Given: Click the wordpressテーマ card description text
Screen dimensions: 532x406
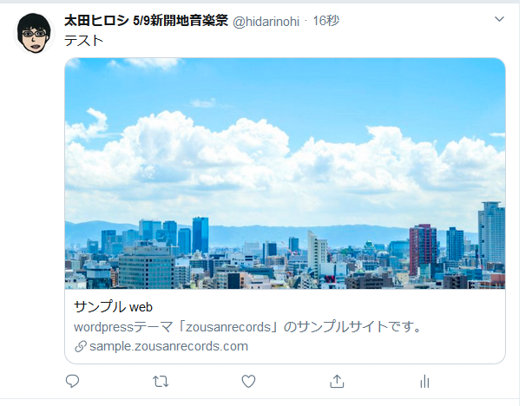Looking at the screenshot, I should coord(248,327).
